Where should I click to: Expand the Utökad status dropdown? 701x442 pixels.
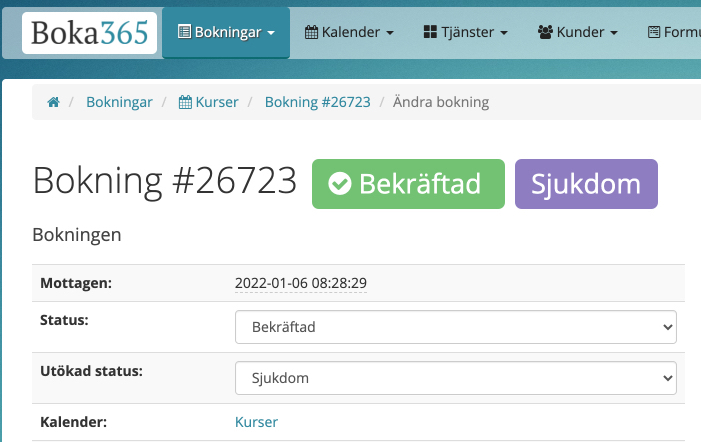click(456, 378)
